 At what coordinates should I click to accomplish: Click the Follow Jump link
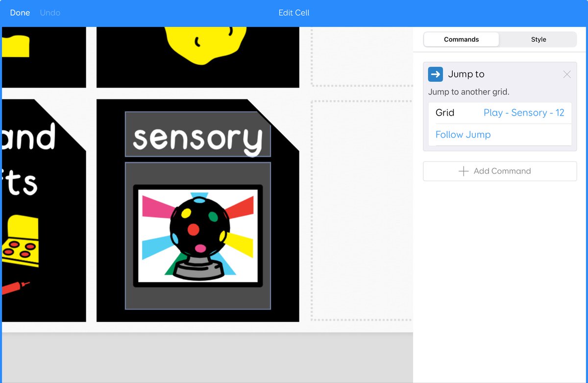(463, 135)
